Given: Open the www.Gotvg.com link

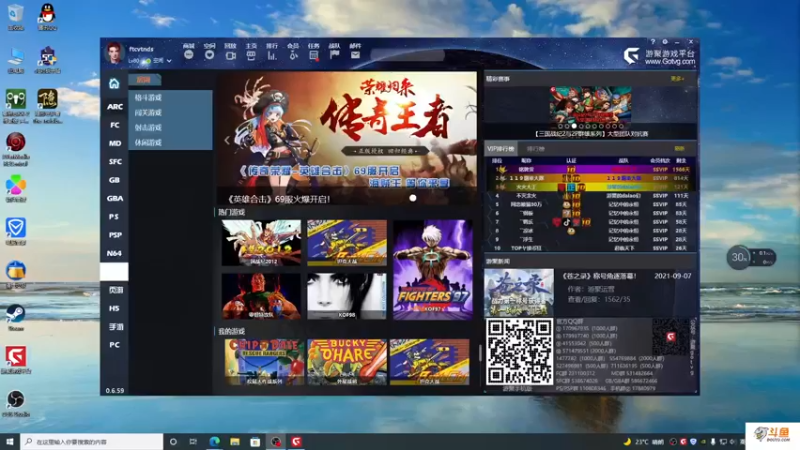Looking at the screenshot, I should [670, 62].
